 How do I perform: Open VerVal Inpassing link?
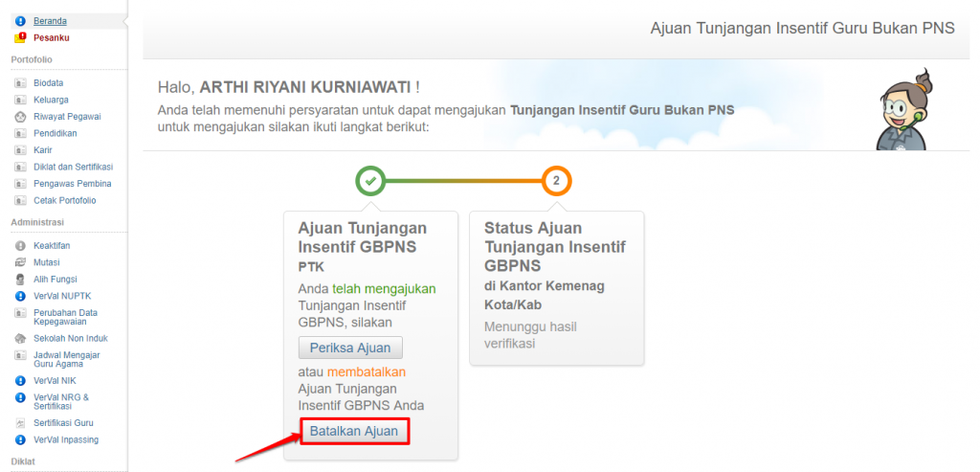tap(66, 439)
